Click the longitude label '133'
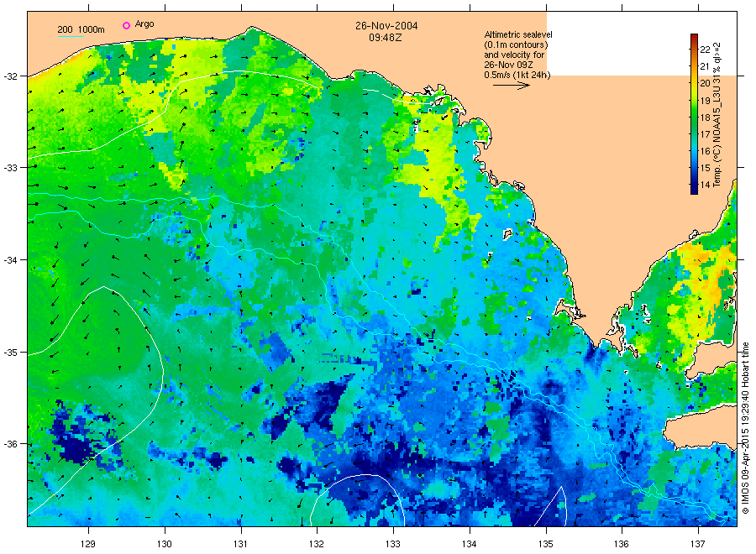The height and width of the screenshot is (554, 756). coord(393,544)
